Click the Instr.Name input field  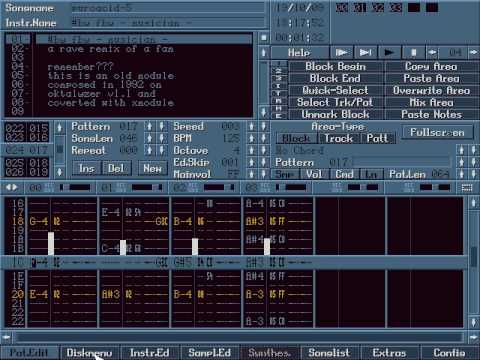pos(168,23)
